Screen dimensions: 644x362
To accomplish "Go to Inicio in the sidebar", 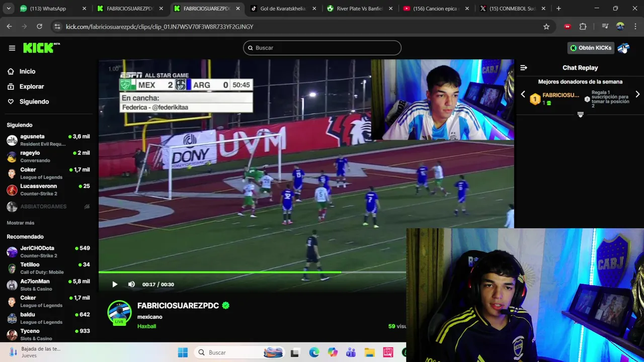I will (x=28, y=71).
